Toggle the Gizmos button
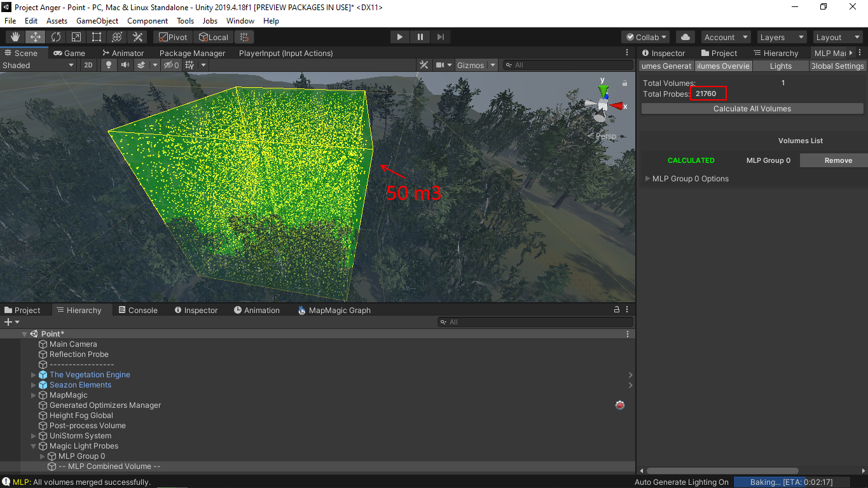This screenshot has width=868, height=488. 471,65
